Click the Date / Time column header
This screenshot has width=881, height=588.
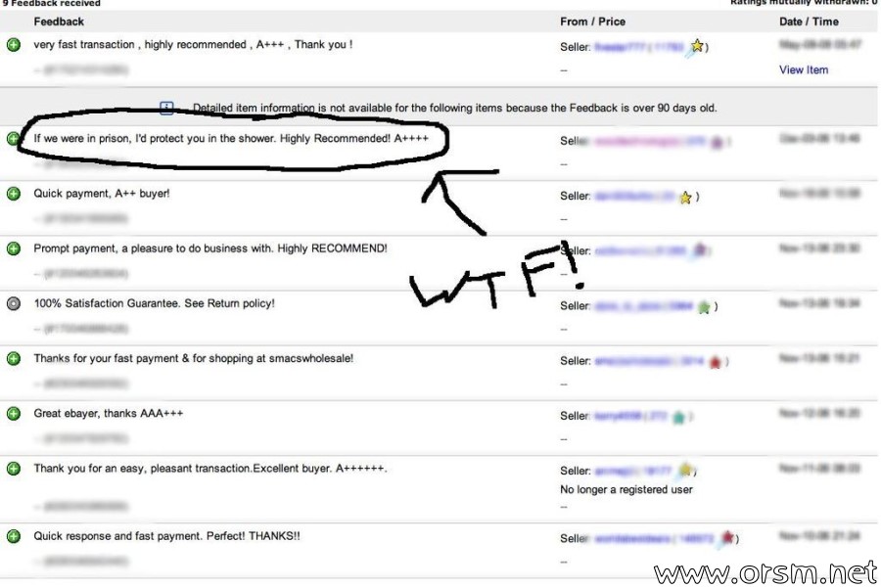click(x=809, y=22)
